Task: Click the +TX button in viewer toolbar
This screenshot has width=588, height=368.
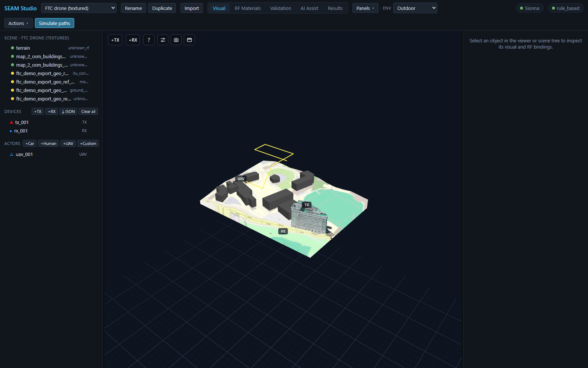Action: [115, 40]
